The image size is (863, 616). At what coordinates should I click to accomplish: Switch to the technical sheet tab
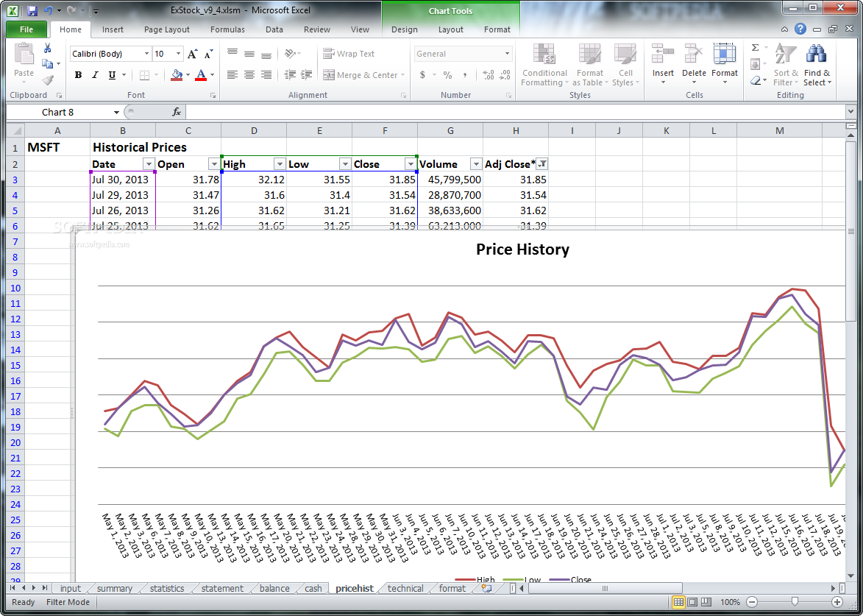point(405,589)
